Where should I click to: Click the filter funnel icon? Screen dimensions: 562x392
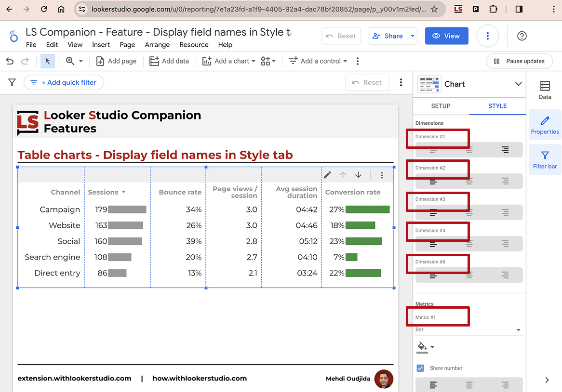(12, 83)
